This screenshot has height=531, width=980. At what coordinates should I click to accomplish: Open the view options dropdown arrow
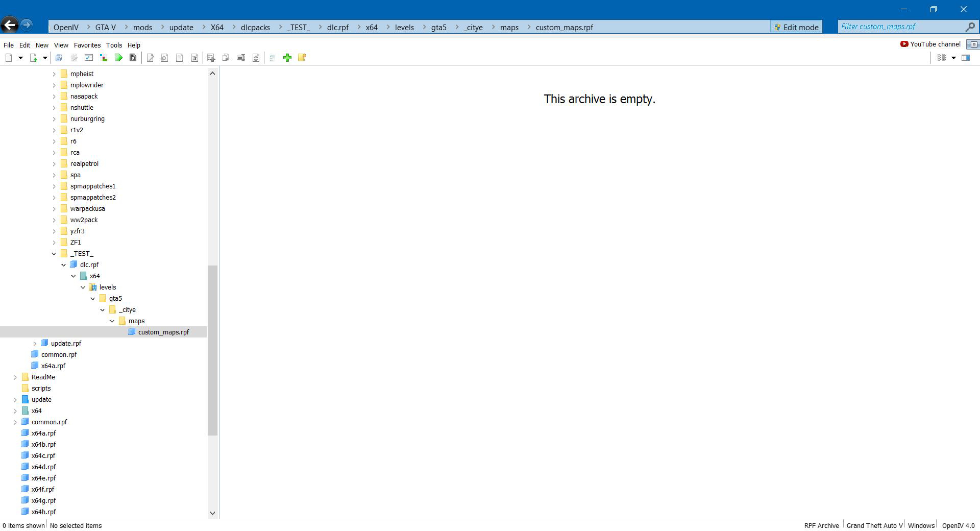pos(953,58)
